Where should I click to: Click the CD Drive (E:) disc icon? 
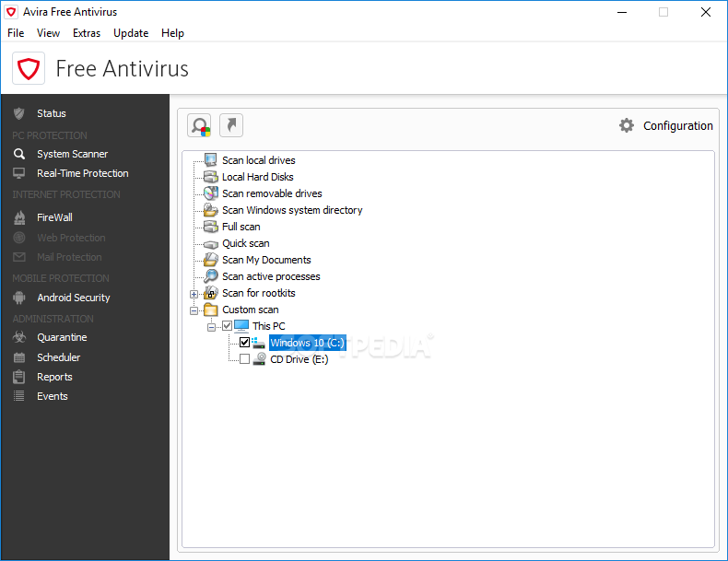tap(259, 358)
